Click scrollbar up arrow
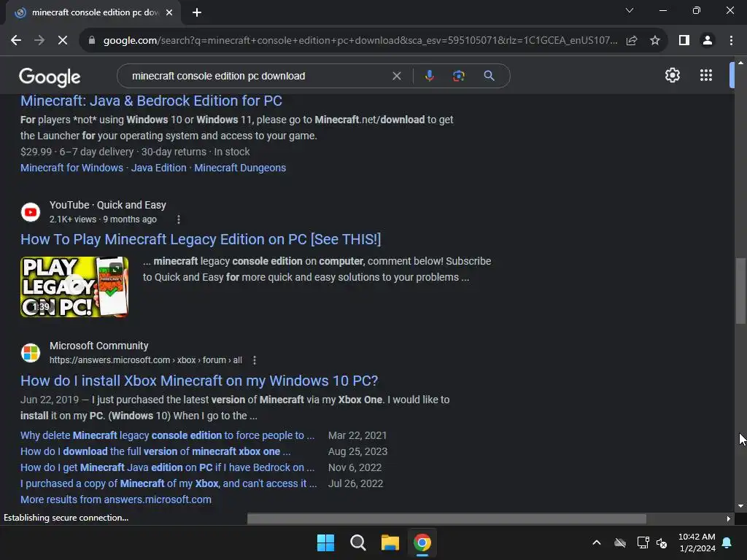 [x=740, y=63]
